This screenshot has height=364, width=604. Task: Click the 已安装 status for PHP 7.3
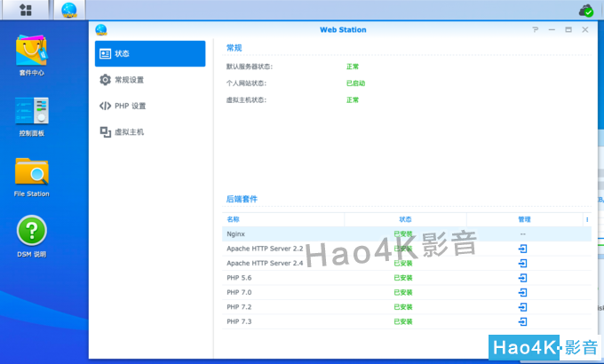(x=403, y=321)
